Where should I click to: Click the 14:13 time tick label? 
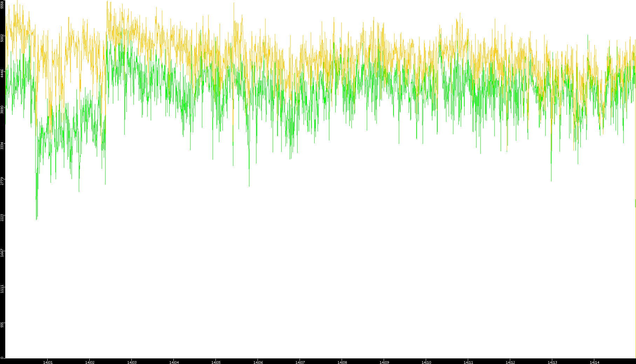(x=552, y=362)
